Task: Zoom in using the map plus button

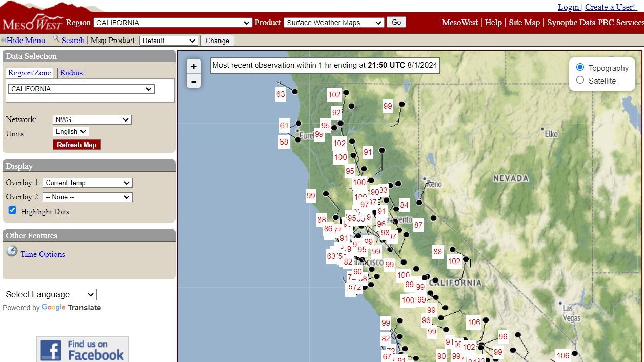Action: point(193,66)
